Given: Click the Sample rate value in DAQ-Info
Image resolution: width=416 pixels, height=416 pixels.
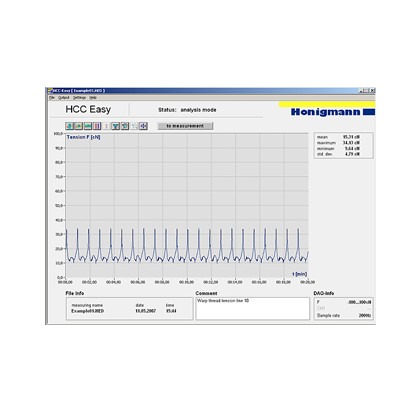Looking at the screenshot, I should click(365, 315).
